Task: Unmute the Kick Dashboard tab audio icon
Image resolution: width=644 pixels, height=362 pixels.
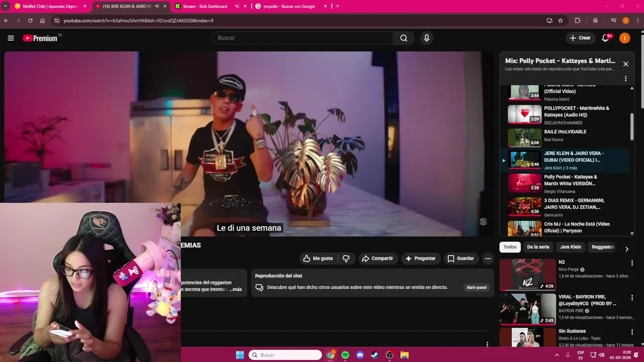Action: 237,7
